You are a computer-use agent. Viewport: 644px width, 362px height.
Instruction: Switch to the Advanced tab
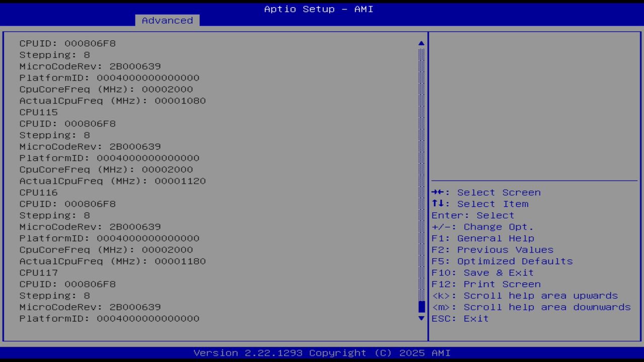point(167,20)
